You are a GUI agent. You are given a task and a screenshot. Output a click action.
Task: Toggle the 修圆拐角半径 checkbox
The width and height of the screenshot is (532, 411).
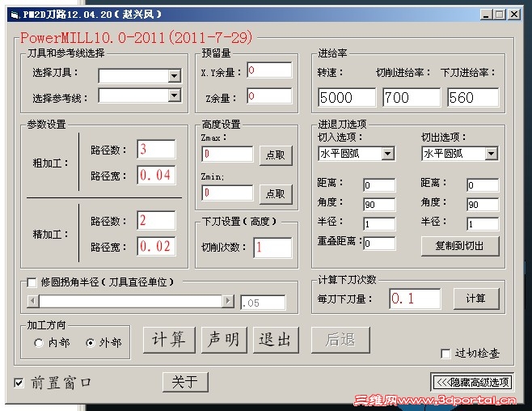pos(32,282)
